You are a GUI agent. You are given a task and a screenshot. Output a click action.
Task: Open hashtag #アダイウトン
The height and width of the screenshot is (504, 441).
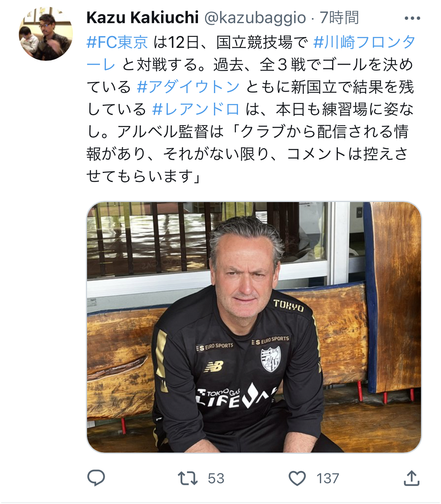click(x=188, y=87)
